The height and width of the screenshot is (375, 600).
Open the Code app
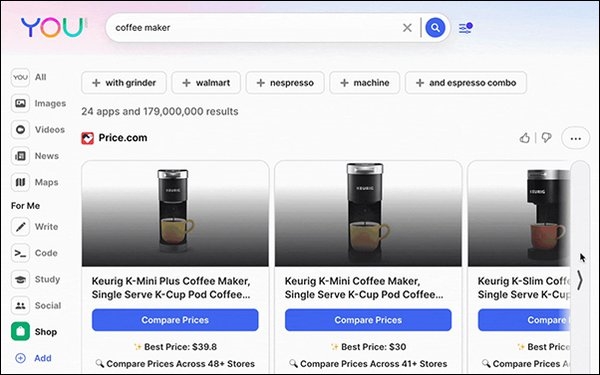point(34,253)
